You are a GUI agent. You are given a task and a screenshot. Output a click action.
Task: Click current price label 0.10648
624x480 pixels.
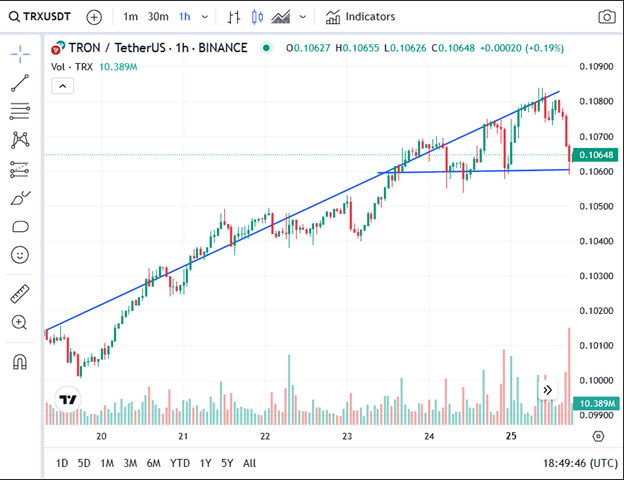(596, 154)
